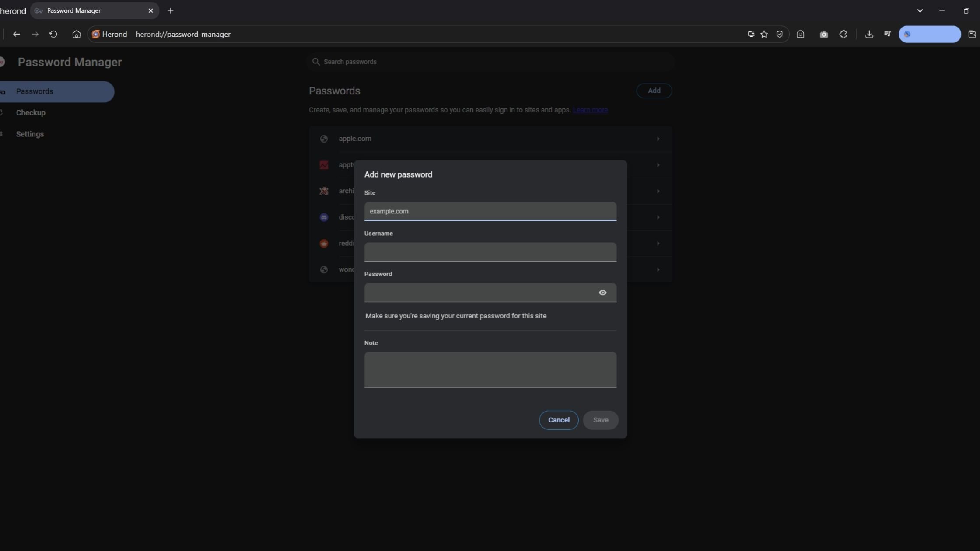
Task: Open the Herond Shield protection icon
Action: point(780,35)
